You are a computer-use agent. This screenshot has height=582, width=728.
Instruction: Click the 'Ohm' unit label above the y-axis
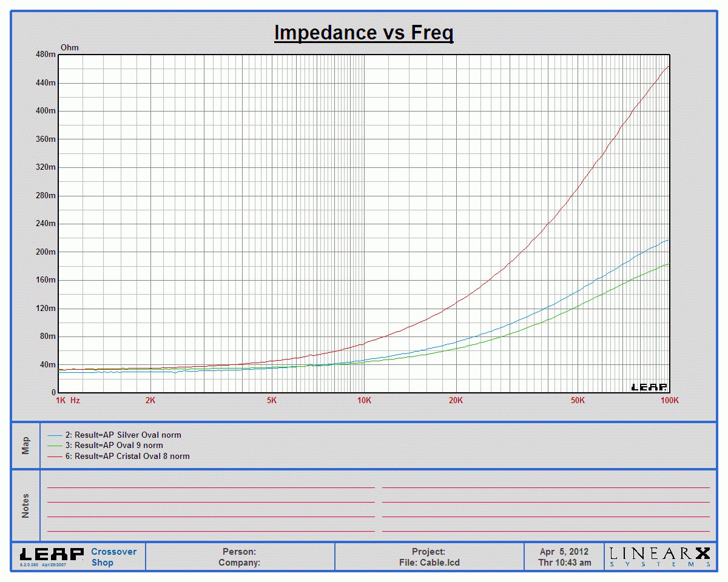tap(69, 47)
